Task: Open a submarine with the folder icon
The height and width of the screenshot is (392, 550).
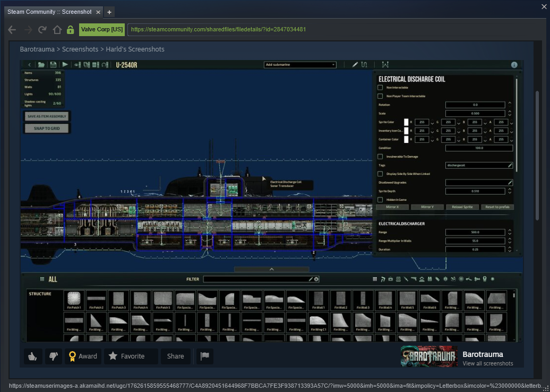Action: (x=41, y=65)
